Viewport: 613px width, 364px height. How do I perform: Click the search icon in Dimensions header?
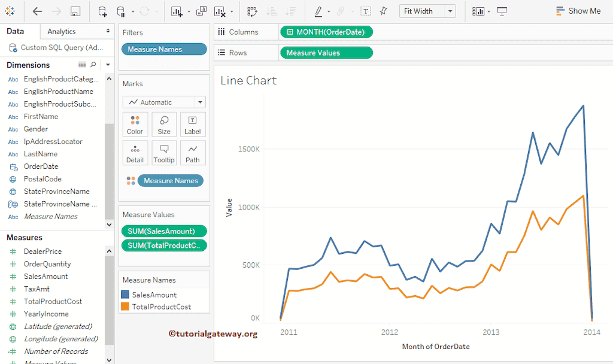coord(93,65)
